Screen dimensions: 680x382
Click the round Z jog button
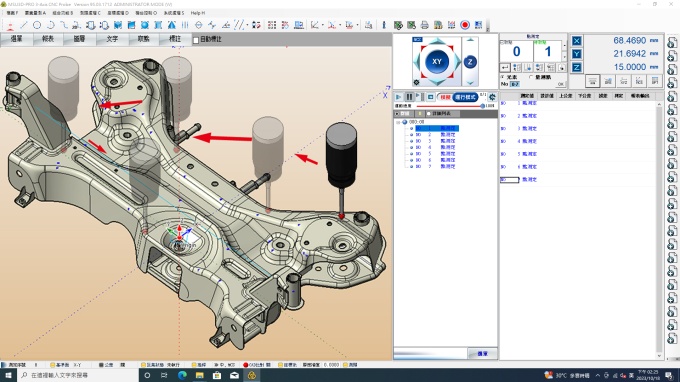(470, 62)
